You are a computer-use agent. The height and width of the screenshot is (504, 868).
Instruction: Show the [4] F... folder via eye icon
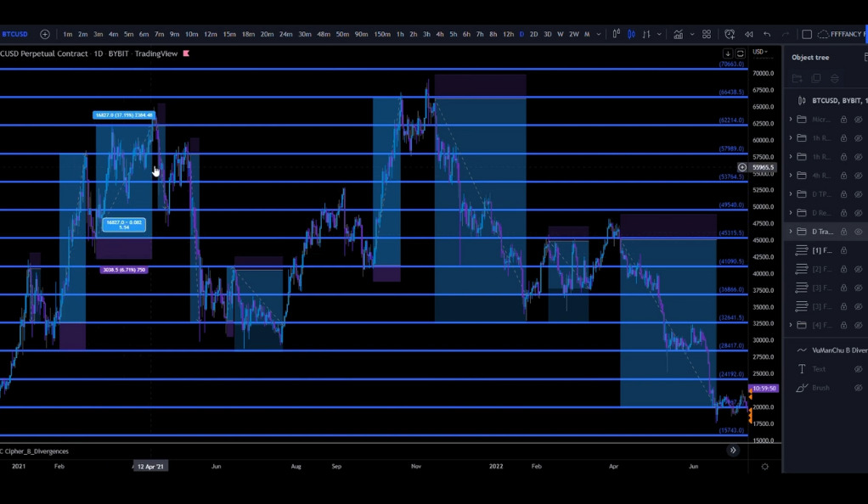coord(858,325)
